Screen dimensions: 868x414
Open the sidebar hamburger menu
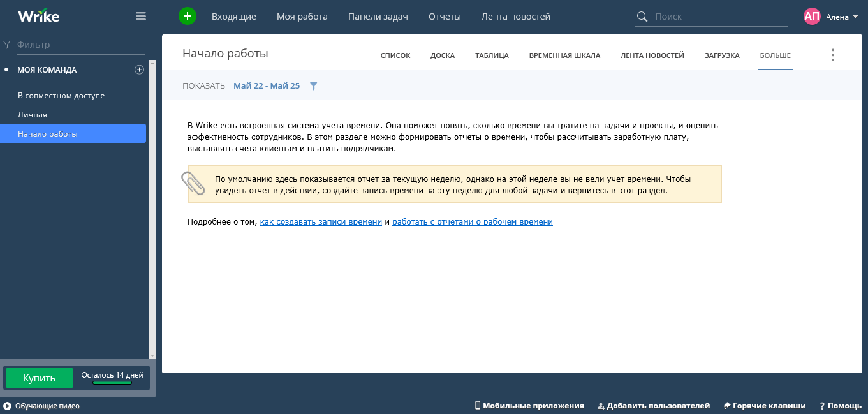pos(140,16)
